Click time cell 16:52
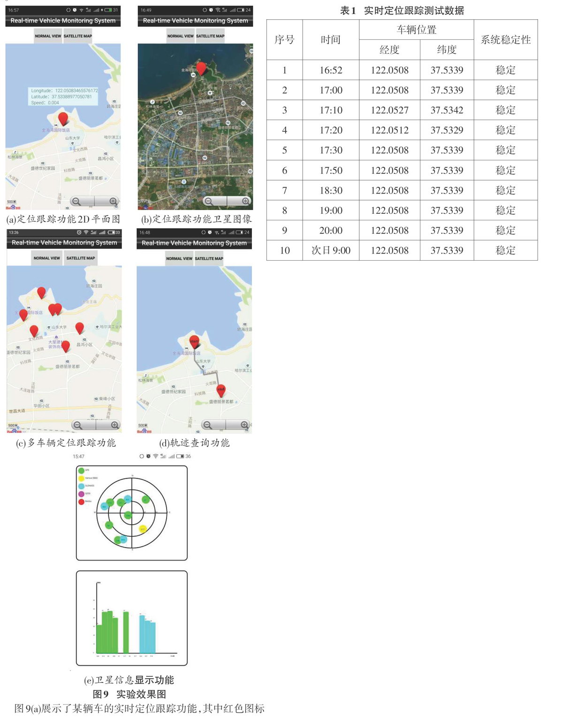The height and width of the screenshot is (728, 563). click(x=331, y=70)
